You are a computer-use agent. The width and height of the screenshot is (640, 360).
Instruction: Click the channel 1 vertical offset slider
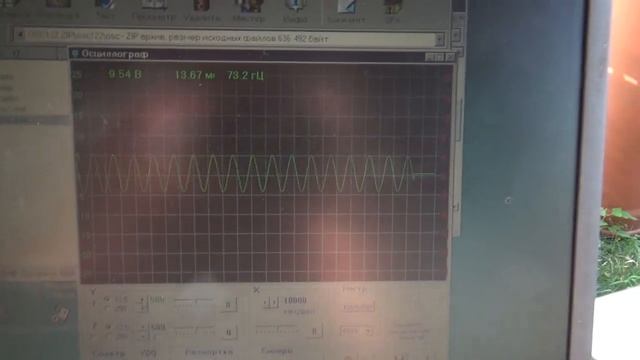point(194,303)
